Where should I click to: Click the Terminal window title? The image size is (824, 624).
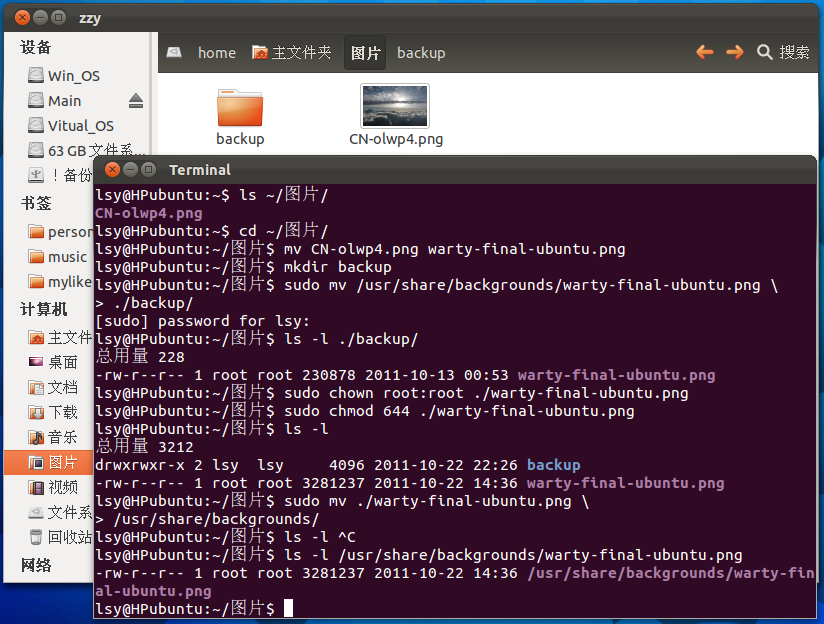200,170
